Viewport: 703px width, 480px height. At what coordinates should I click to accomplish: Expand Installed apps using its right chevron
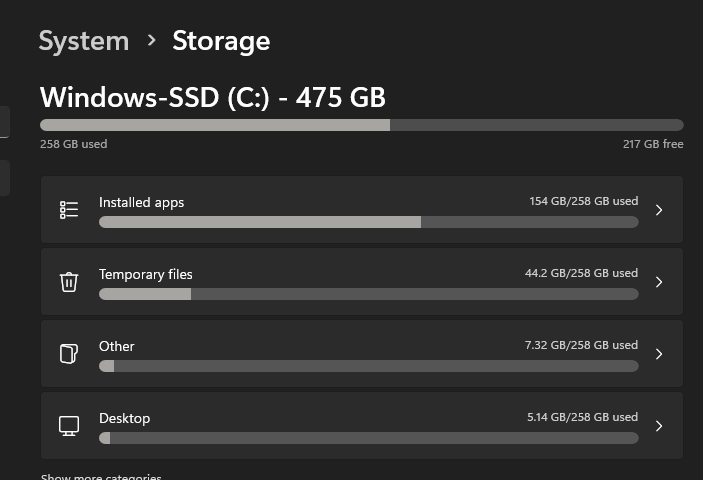(659, 210)
